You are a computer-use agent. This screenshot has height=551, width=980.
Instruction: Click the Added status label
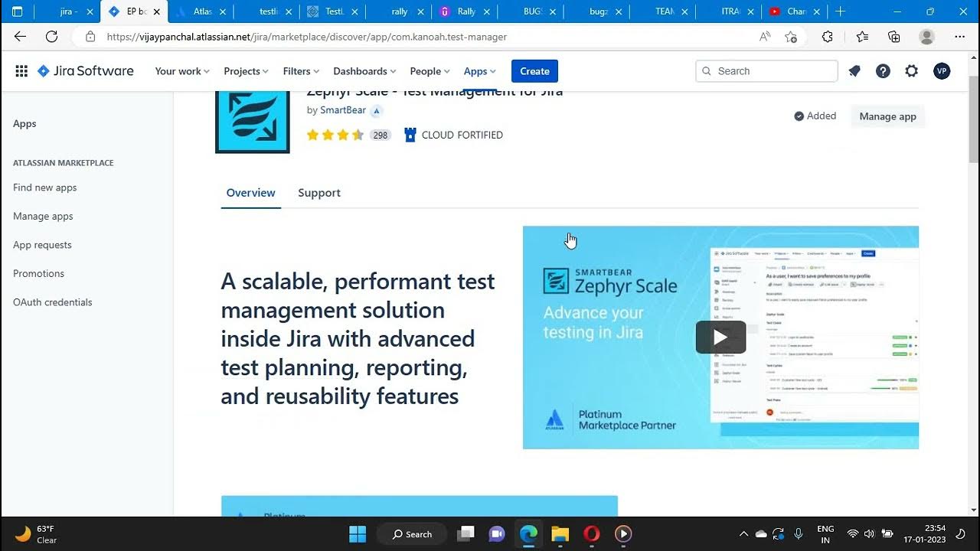click(815, 116)
